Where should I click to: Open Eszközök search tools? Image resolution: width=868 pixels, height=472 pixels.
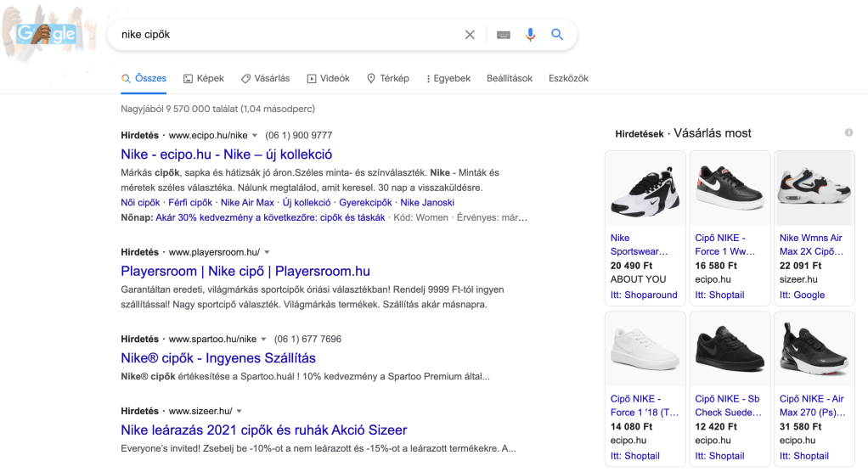tap(568, 78)
